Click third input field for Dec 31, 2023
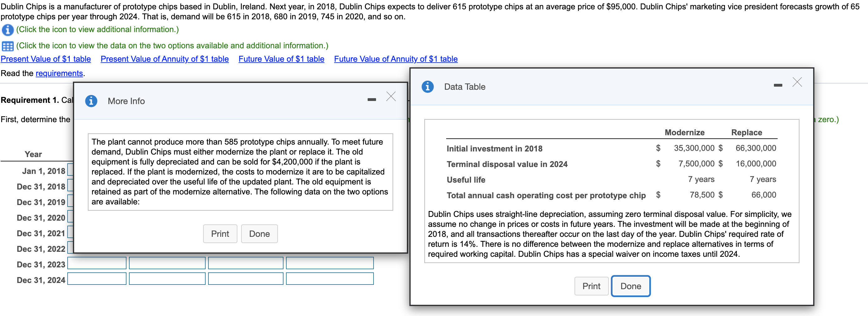 tap(246, 263)
